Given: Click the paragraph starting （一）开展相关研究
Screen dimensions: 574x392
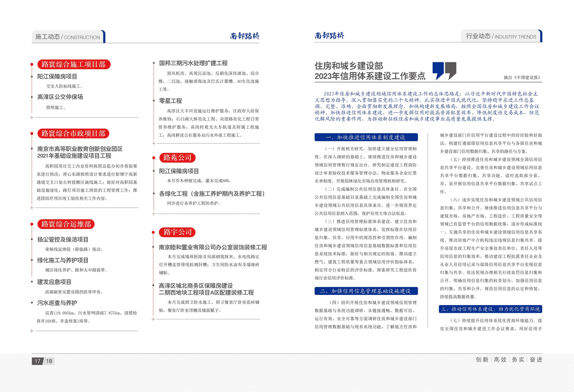Looking at the screenshot, I should point(366,165).
